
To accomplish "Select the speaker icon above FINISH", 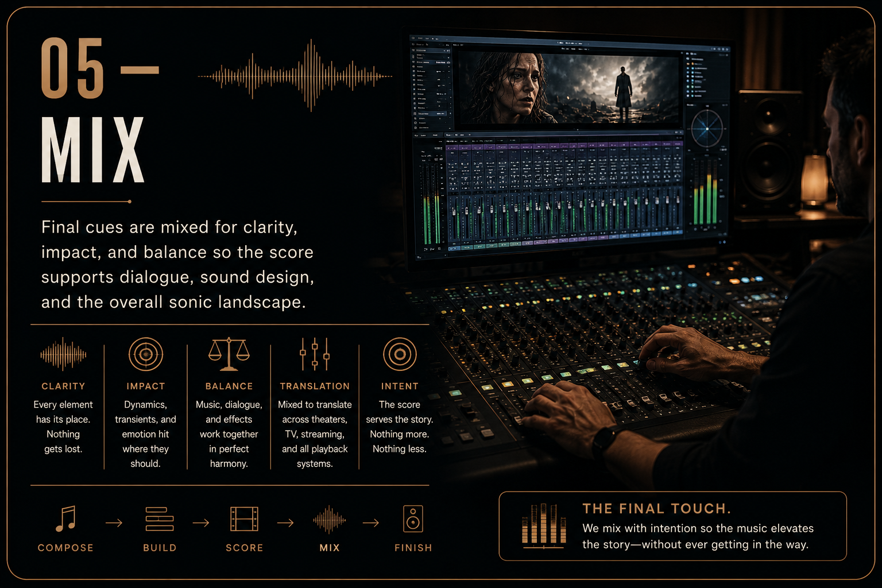I will 413,519.
